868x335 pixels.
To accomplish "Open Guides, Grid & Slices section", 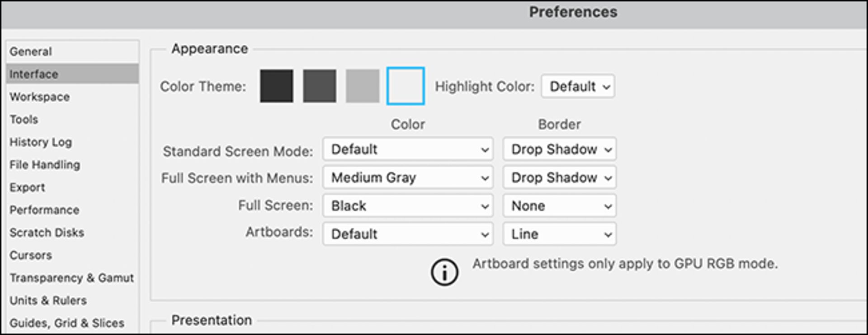I will pyautogui.click(x=67, y=323).
